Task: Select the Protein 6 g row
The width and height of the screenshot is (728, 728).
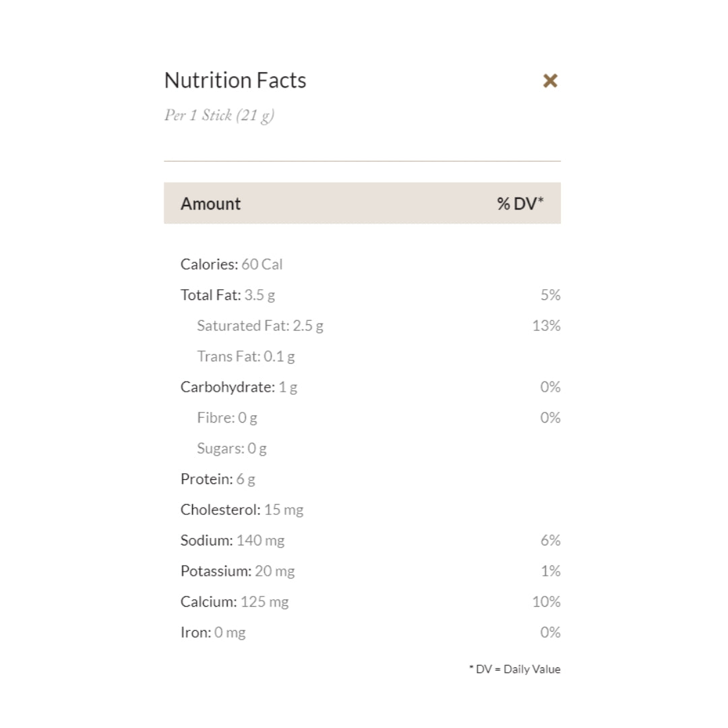Action: (x=218, y=479)
